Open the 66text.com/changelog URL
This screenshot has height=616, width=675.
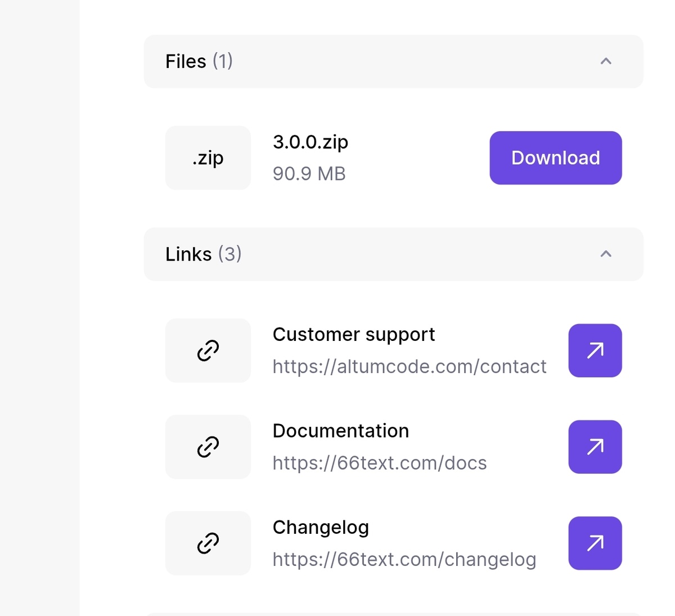404,560
